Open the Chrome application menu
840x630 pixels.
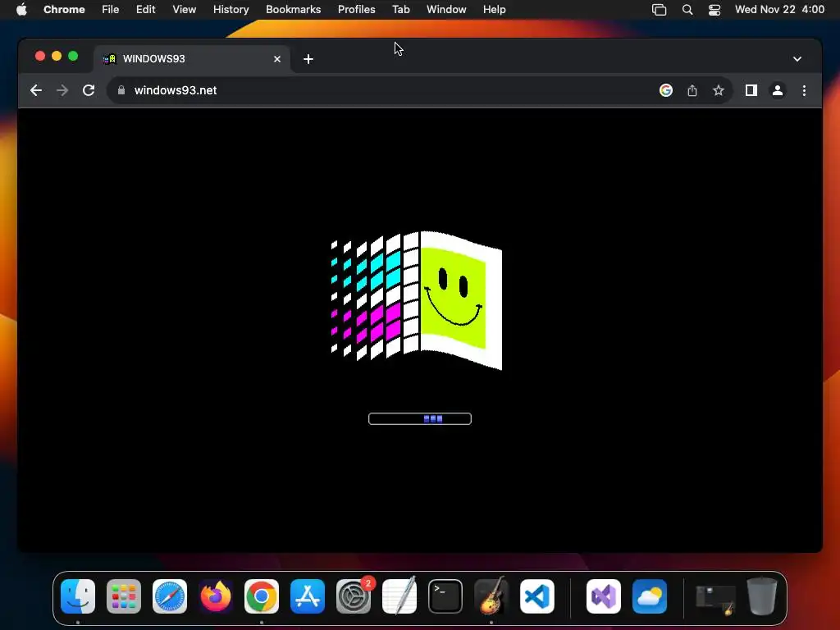[x=64, y=9]
